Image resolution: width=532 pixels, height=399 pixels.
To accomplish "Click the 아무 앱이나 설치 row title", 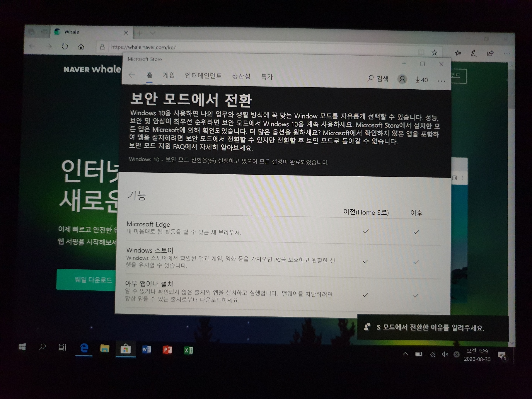I will [x=149, y=284].
